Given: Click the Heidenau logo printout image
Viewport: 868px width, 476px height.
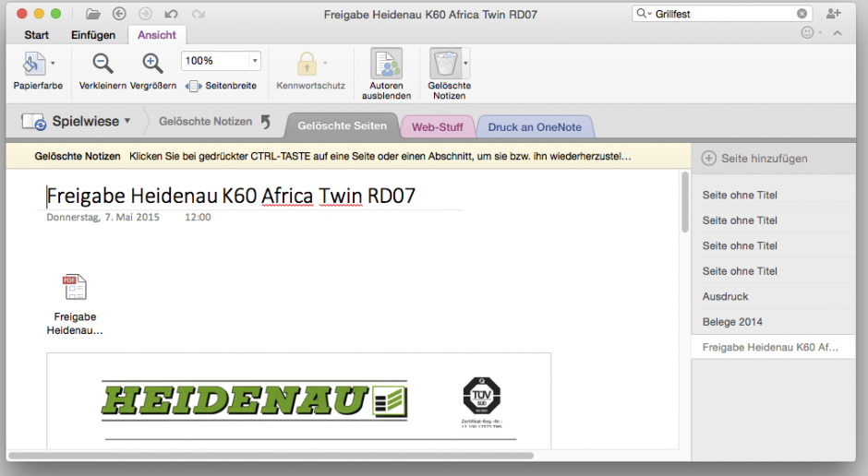Looking at the screenshot, I should point(255,400).
